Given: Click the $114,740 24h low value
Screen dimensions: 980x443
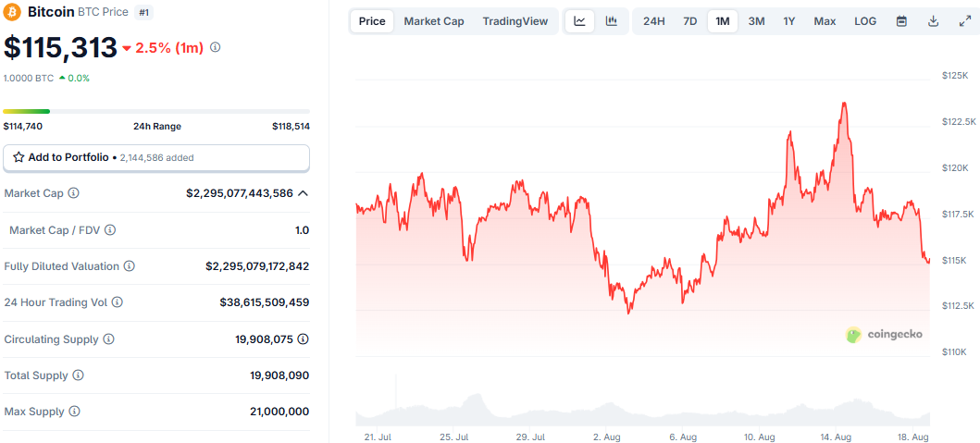Looking at the screenshot, I should (x=23, y=126).
